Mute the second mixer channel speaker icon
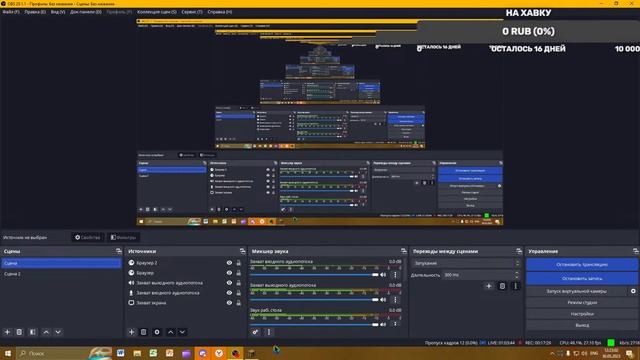The height and width of the screenshot is (360, 640). (x=383, y=300)
